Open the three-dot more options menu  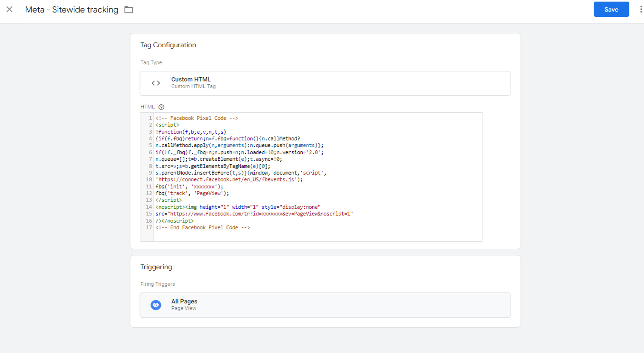(x=641, y=9)
